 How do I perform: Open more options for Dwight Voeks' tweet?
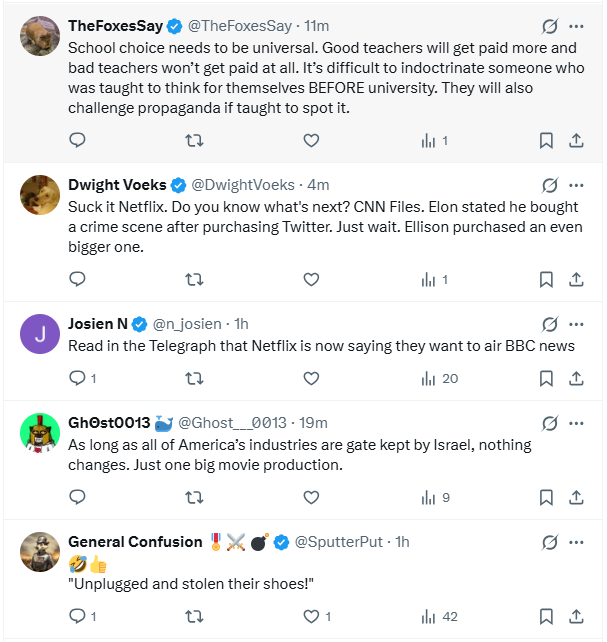pyautogui.click(x=577, y=185)
